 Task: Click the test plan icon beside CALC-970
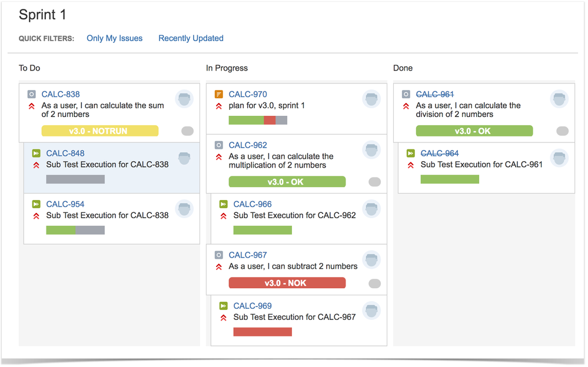point(218,94)
